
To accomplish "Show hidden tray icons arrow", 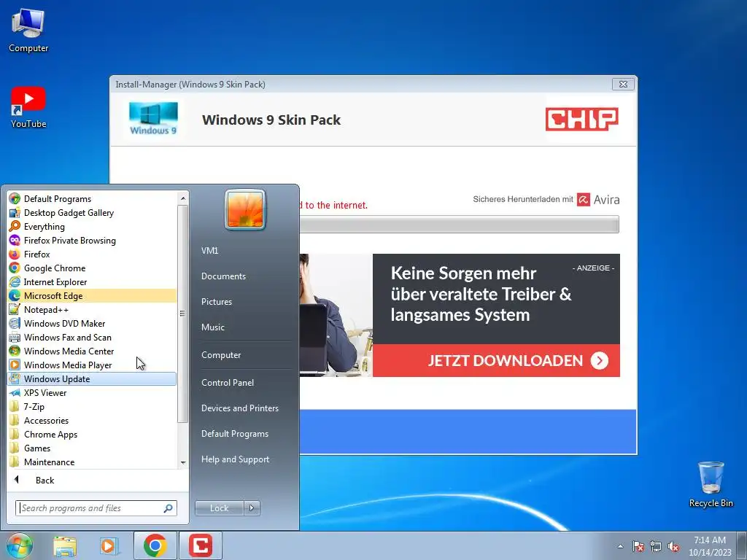I will (620, 546).
